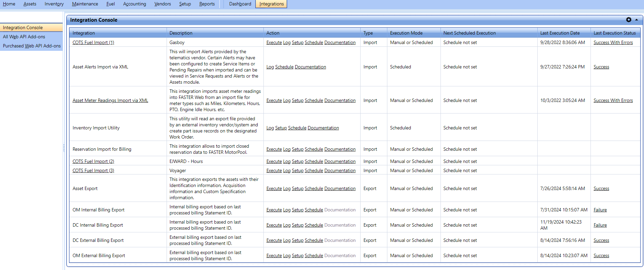The width and height of the screenshot is (644, 270).
Task: Switch to the Dashboard tab
Action: [240, 4]
